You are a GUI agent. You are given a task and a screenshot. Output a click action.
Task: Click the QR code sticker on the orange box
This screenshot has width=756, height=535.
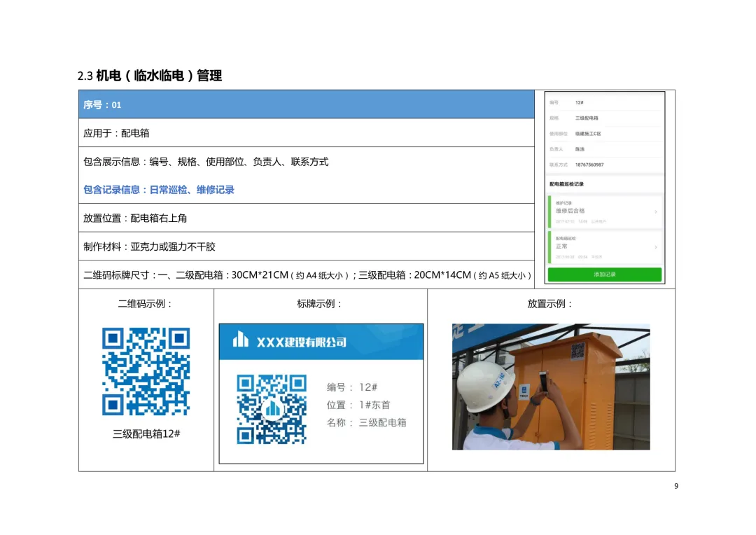577,351
